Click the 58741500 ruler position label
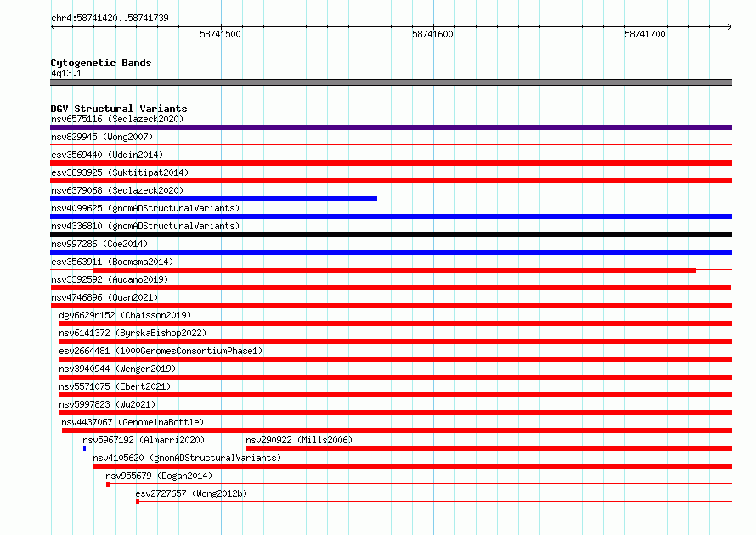Image resolution: width=756 pixels, height=535 pixels. 220,34
